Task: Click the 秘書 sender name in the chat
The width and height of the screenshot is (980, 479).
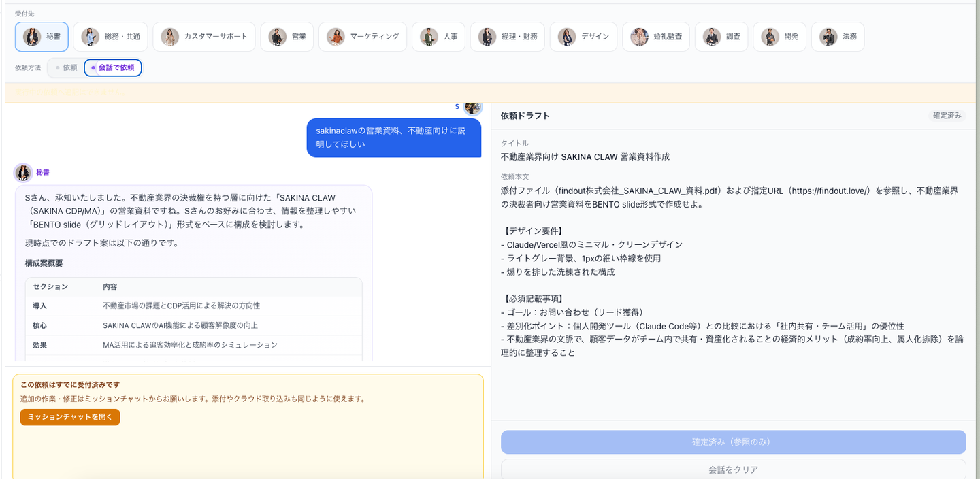Action: [x=43, y=173]
